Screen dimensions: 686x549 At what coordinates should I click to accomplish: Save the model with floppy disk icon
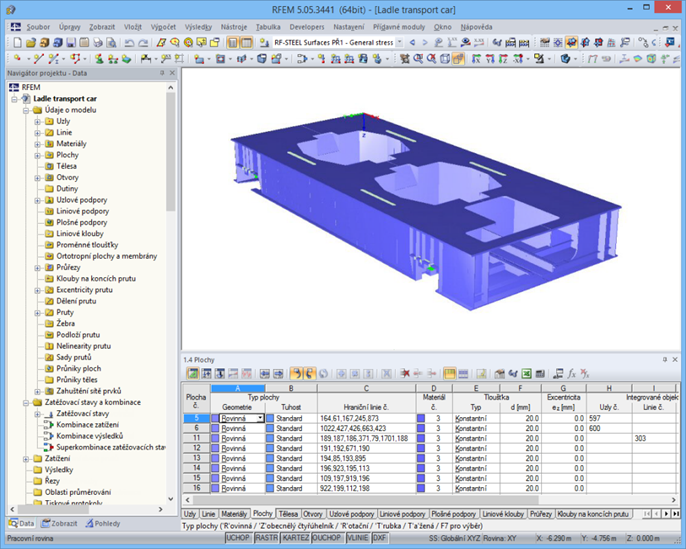click(71, 42)
